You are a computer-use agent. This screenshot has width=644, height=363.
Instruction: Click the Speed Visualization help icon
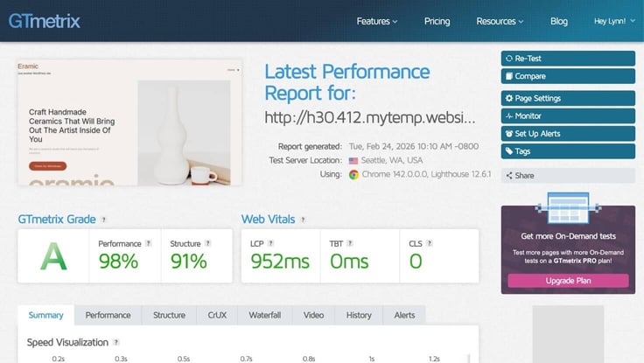click(x=116, y=342)
